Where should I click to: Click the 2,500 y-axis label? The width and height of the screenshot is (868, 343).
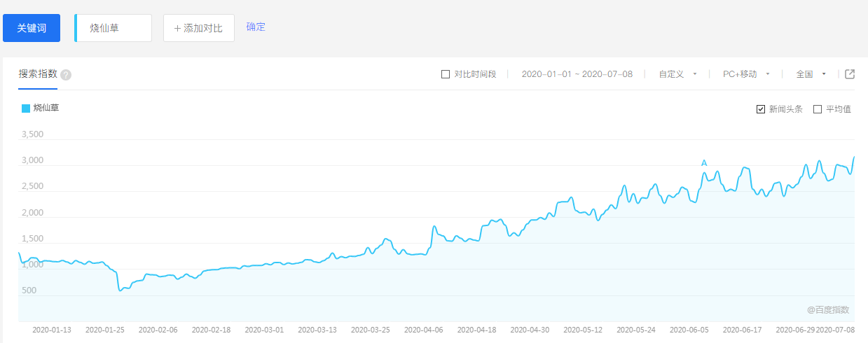(x=32, y=186)
